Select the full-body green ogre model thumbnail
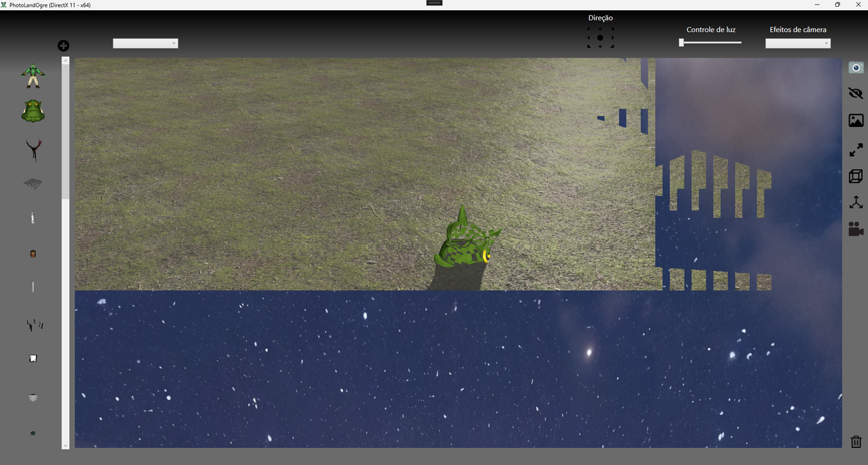This screenshot has height=465, width=868. click(x=33, y=75)
